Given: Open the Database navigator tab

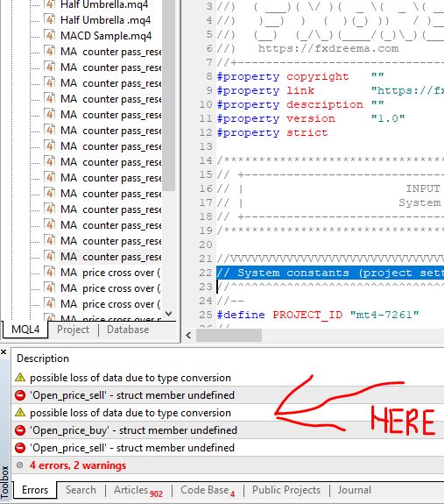Looking at the screenshot, I should click(x=128, y=330).
